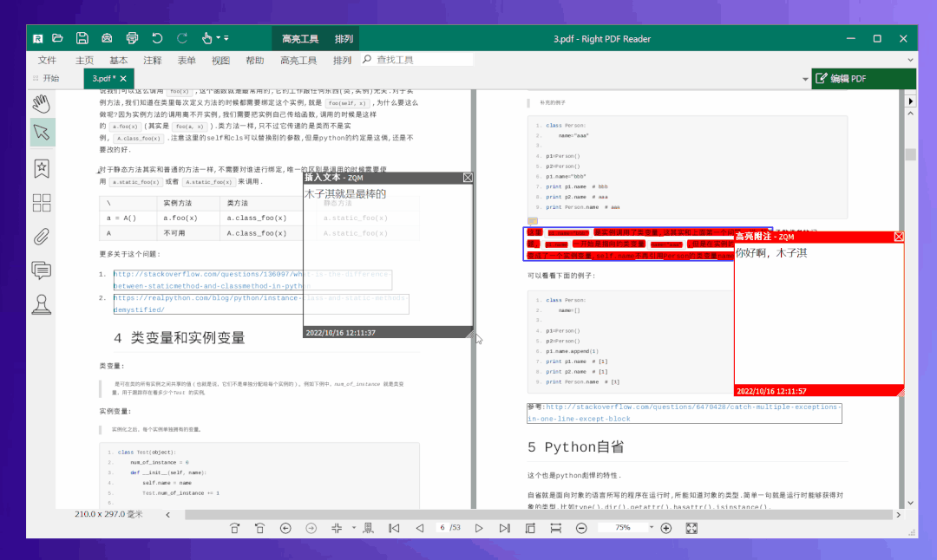Print the document with the printer icon
The width and height of the screenshot is (937, 560).
[x=132, y=38]
